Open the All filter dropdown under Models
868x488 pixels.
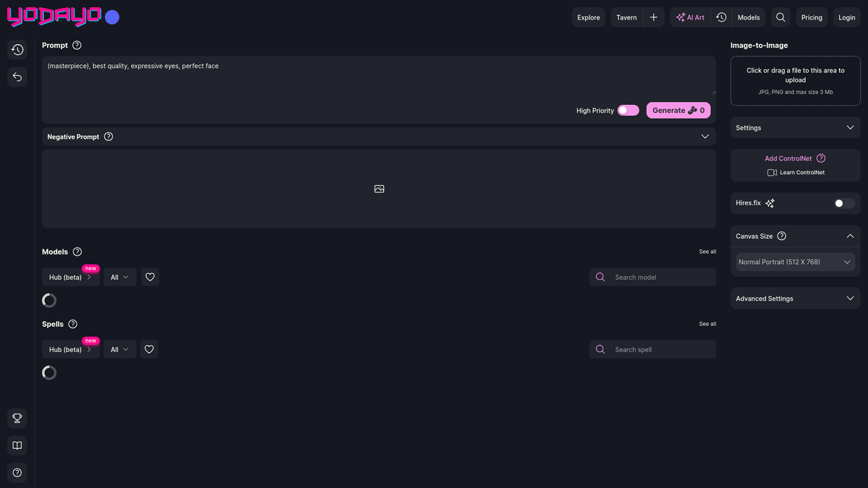click(x=119, y=277)
